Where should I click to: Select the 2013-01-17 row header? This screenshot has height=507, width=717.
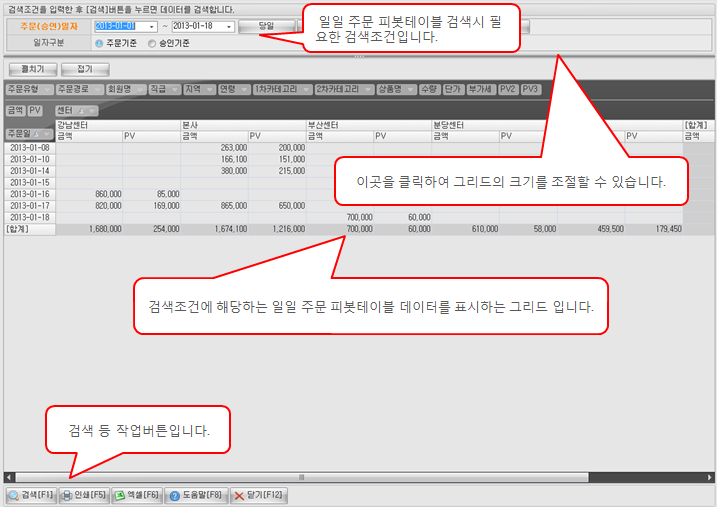30,206
